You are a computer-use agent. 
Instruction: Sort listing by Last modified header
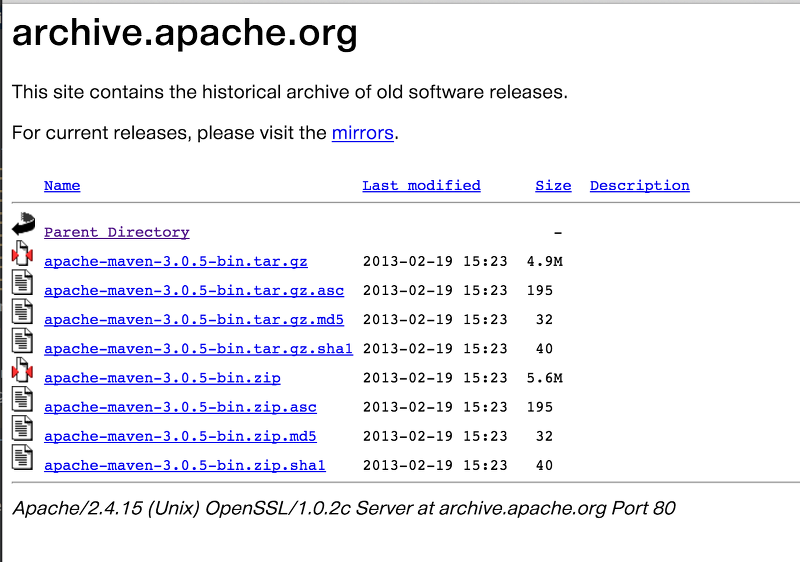click(x=421, y=186)
